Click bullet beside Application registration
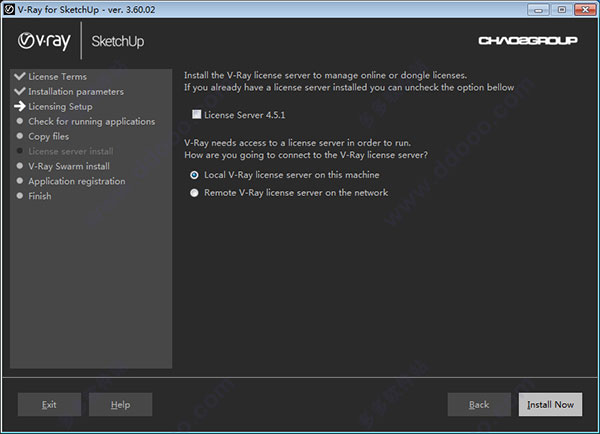This screenshot has width=600, height=434. pyautogui.click(x=20, y=181)
